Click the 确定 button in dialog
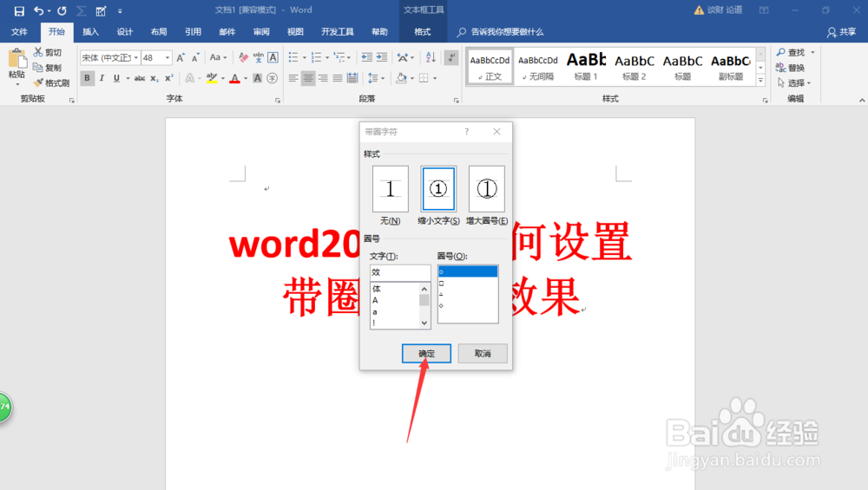The height and width of the screenshot is (490, 868). click(426, 353)
